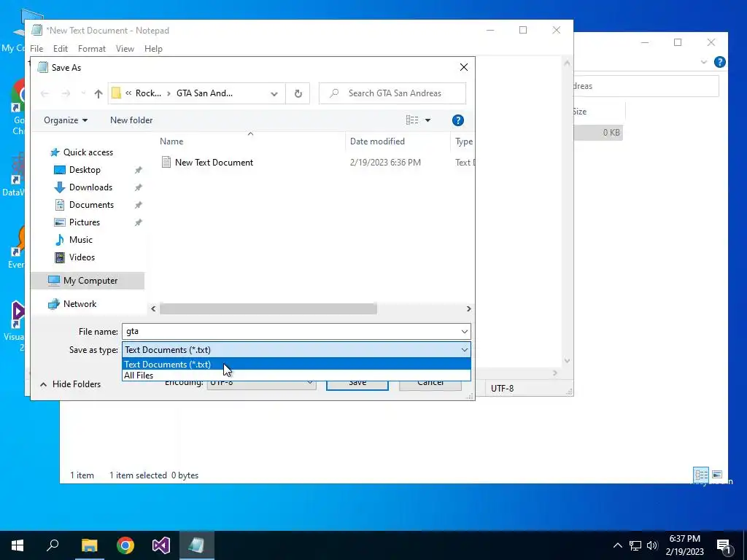The height and width of the screenshot is (560, 747).
Task: Expand address bar previous locations dropdown
Action: (274, 94)
